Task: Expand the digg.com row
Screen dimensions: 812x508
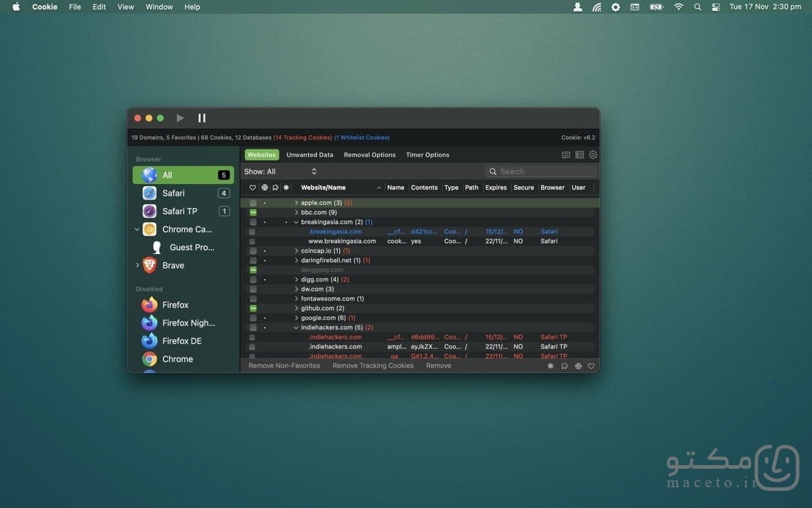Action: (296, 279)
